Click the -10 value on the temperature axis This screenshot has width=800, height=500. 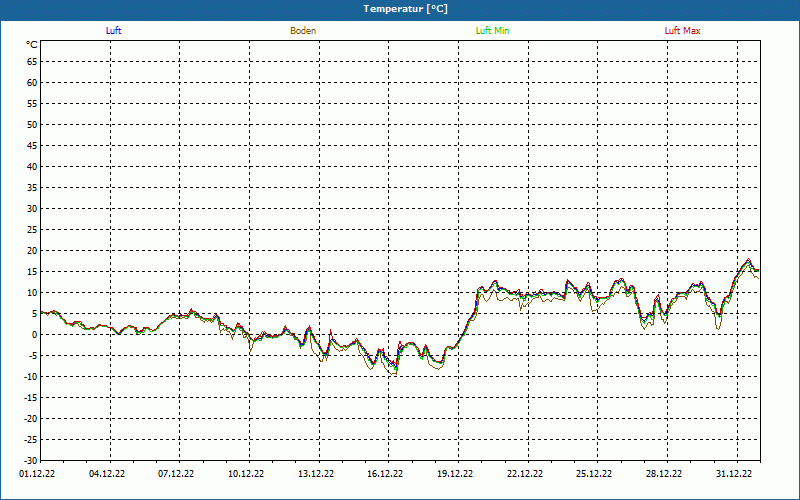[31, 377]
